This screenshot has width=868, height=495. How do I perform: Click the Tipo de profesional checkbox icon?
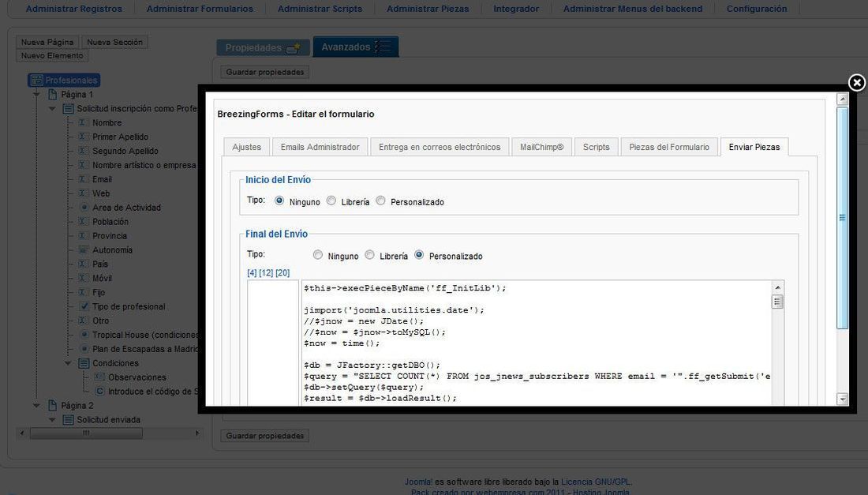click(84, 306)
